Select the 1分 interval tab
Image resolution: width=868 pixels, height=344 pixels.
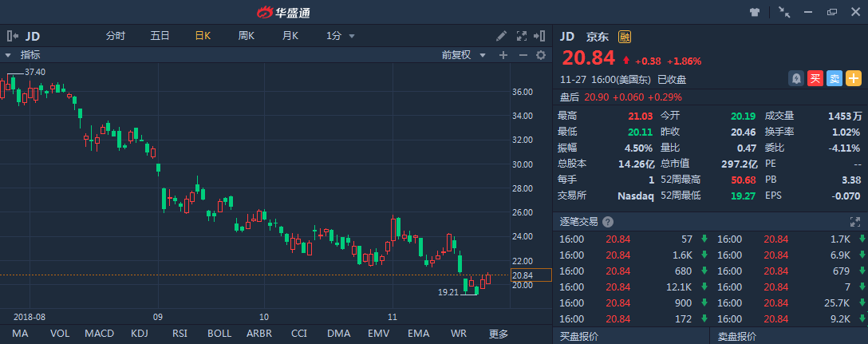(x=333, y=36)
